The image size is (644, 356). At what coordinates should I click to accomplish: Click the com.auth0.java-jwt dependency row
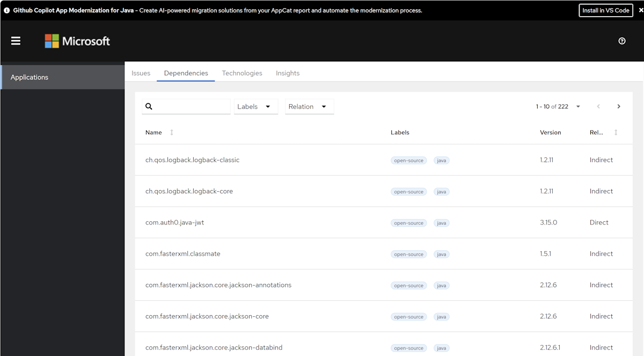pyautogui.click(x=175, y=222)
